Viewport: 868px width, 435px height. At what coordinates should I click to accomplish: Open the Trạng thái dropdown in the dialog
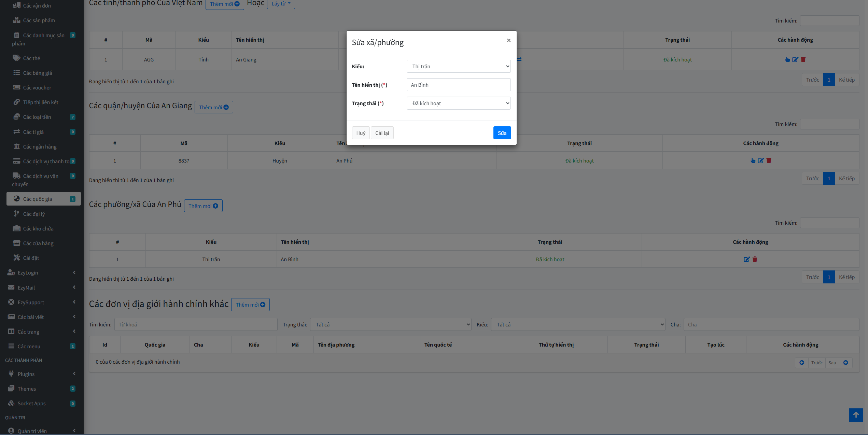(x=459, y=103)
